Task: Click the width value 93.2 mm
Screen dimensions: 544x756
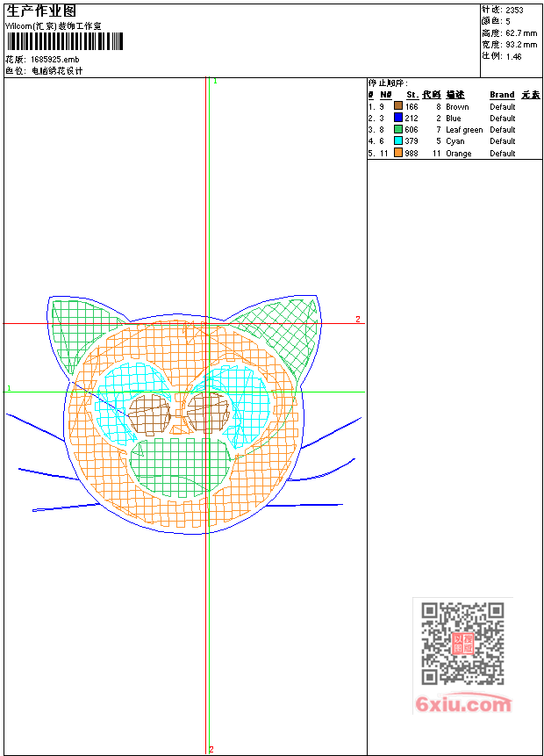Action: coord(521,45)
